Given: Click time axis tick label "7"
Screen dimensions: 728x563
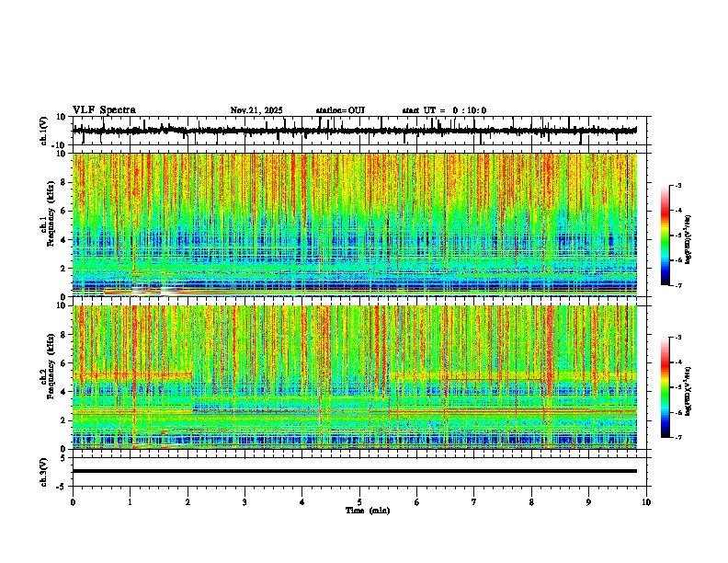Looking at the screenshot, I should tap(474, 502).
